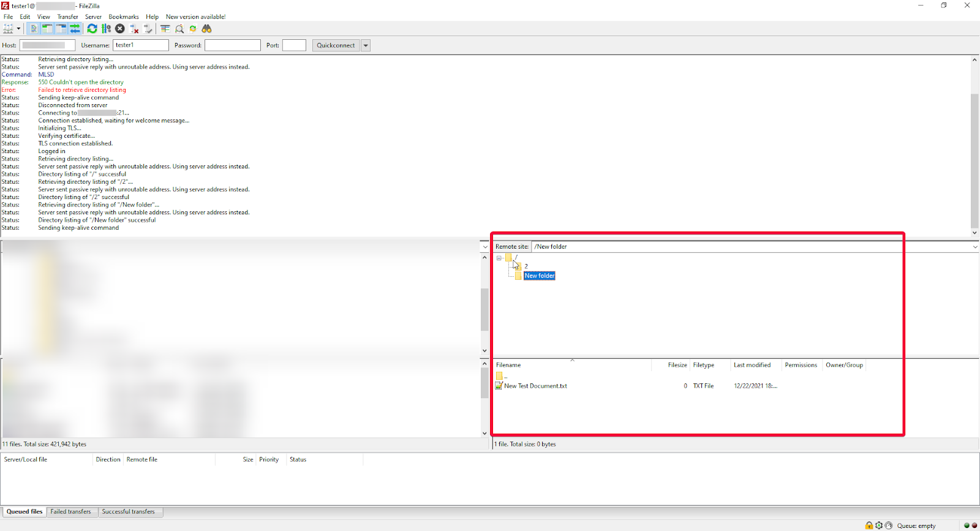
Task: Toggle the local directory tree display
Action: click(47, 29)
